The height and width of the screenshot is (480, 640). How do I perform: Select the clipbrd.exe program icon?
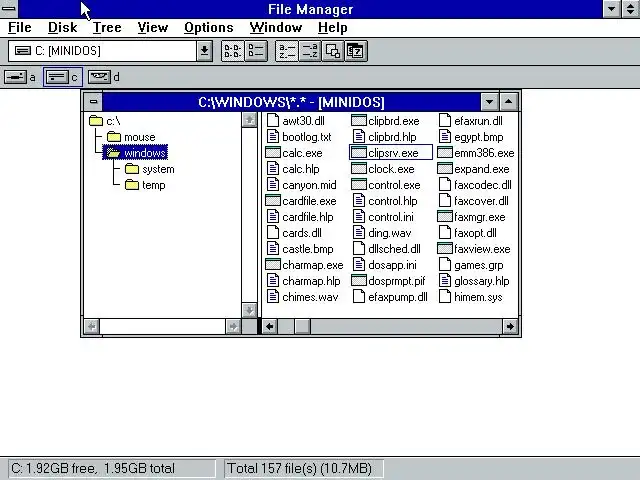point(359,121)
